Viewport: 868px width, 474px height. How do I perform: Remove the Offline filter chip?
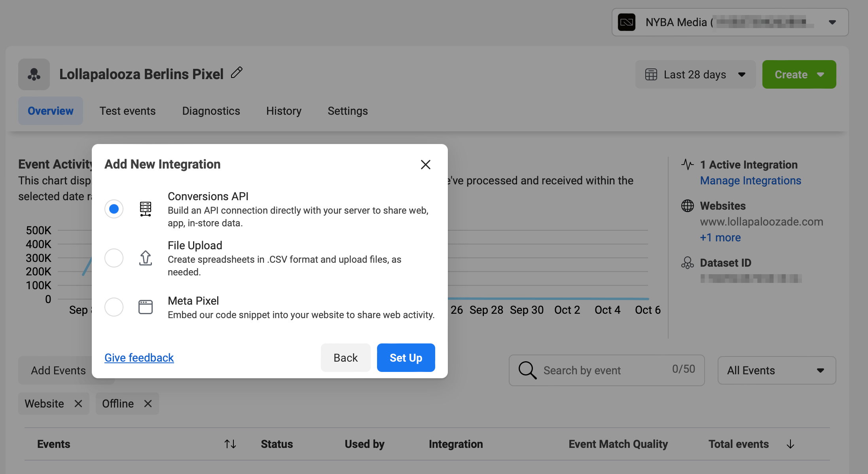coord(148,404)
